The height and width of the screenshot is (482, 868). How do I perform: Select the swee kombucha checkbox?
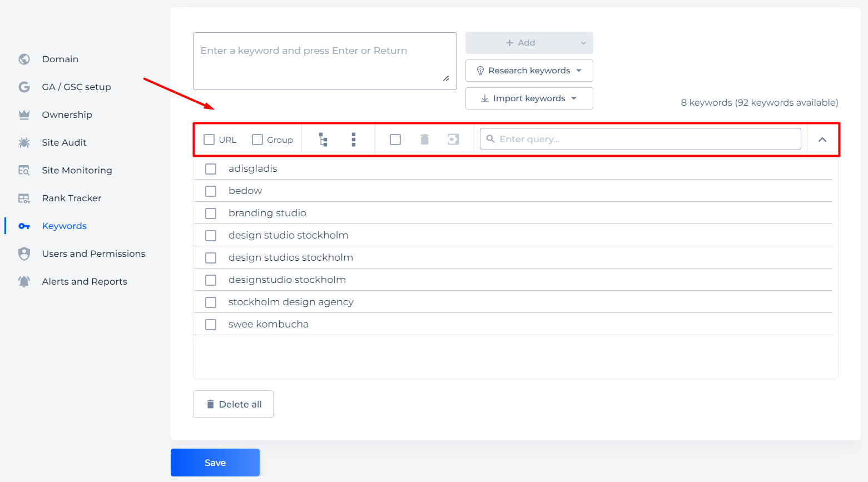211,325
